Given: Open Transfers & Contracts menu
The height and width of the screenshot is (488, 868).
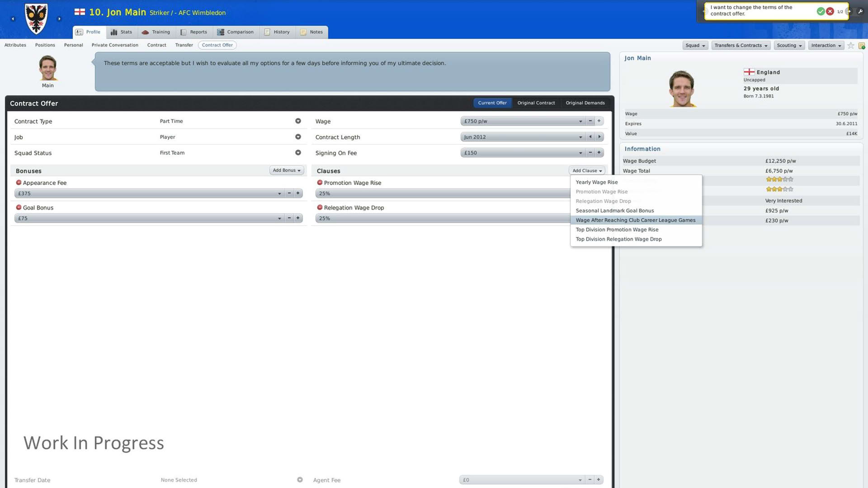Looking at the screenshot, I should click(741, 46).
